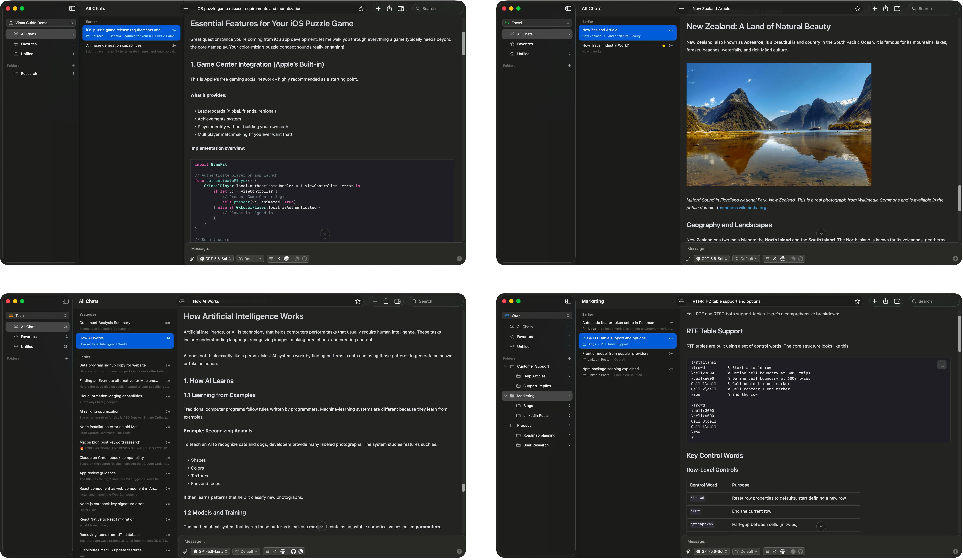Click new chat plus in New Zealand Article window
Screen dimensions: 963x560
(x=874, y=8)
